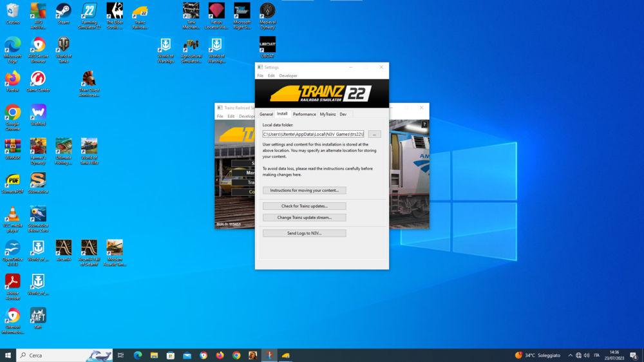Image resolution: width=644 pixels, height=362 pixels.
Task: Select the Farming Simulator 22 desktop icon
Action: pyautogui.click(x=89, y=17)
